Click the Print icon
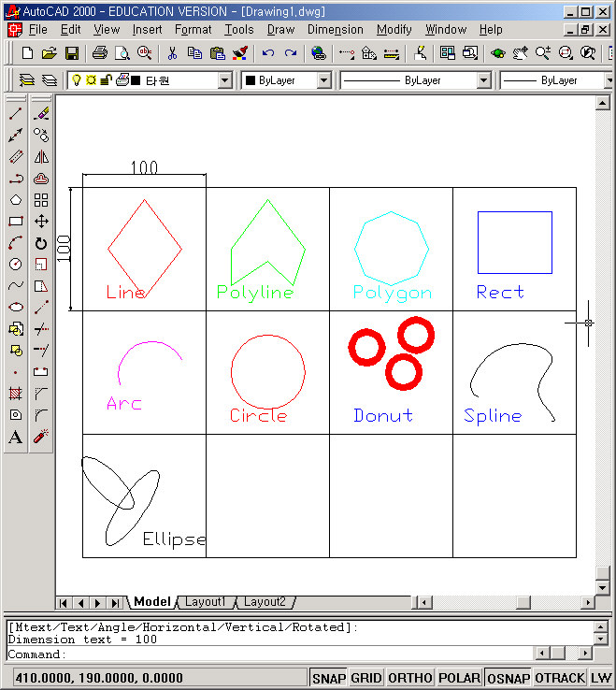616x690 pixels. tap(100, 53)
